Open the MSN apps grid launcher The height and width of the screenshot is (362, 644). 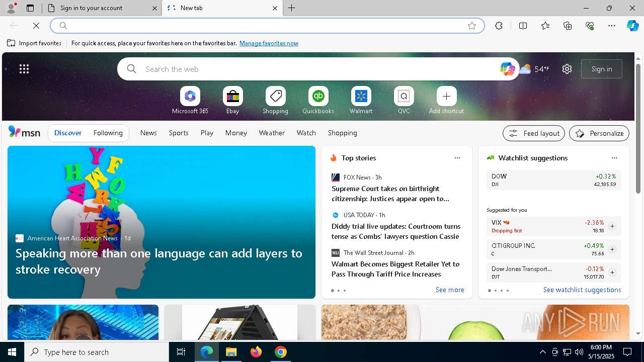(24, 69)
